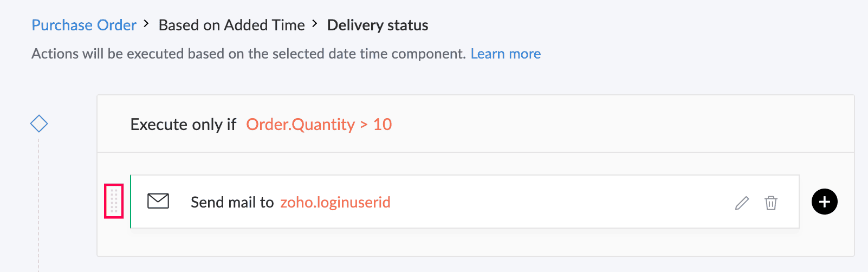
Task: Click the chevron after Based on Added Time
Action: [315, 24]
